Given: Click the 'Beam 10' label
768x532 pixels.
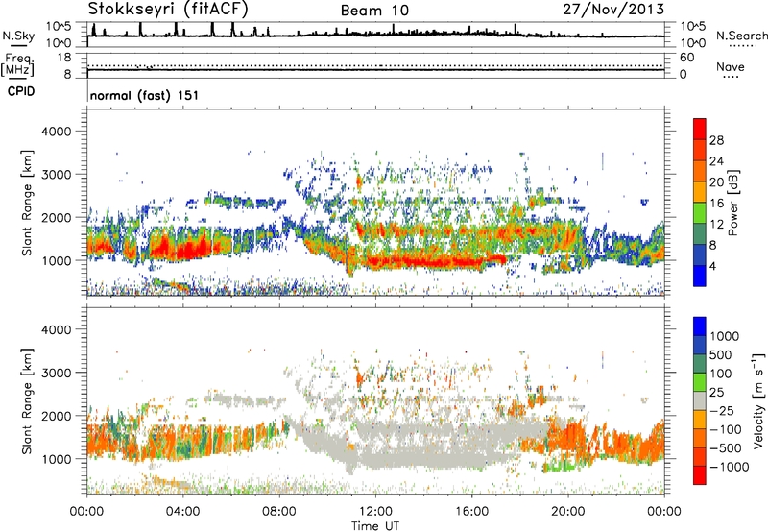Looking at the screenshot, I should pyautogui.click(x=374, y=11).
